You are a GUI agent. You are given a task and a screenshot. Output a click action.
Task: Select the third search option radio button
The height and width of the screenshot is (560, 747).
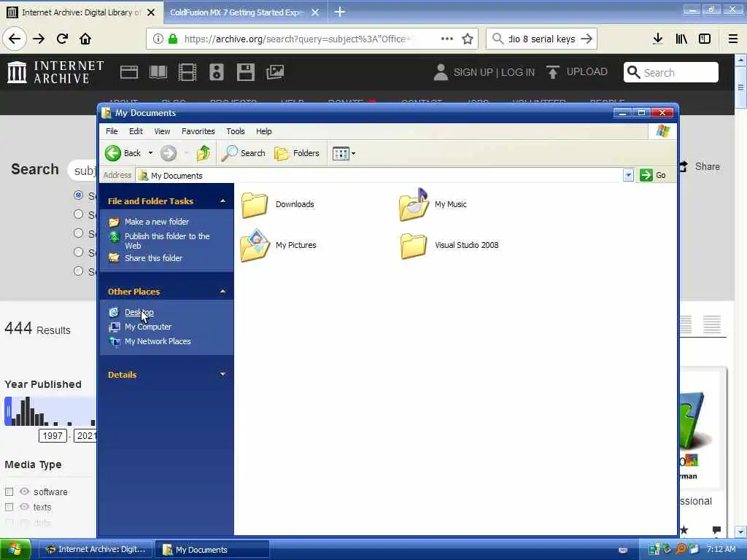click(x=79, y=233)
